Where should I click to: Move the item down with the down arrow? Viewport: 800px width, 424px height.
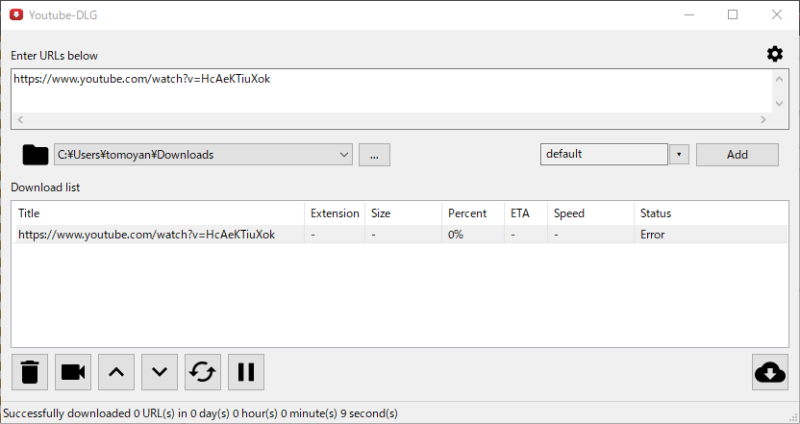pyautogui.click(x=160, y=372)
